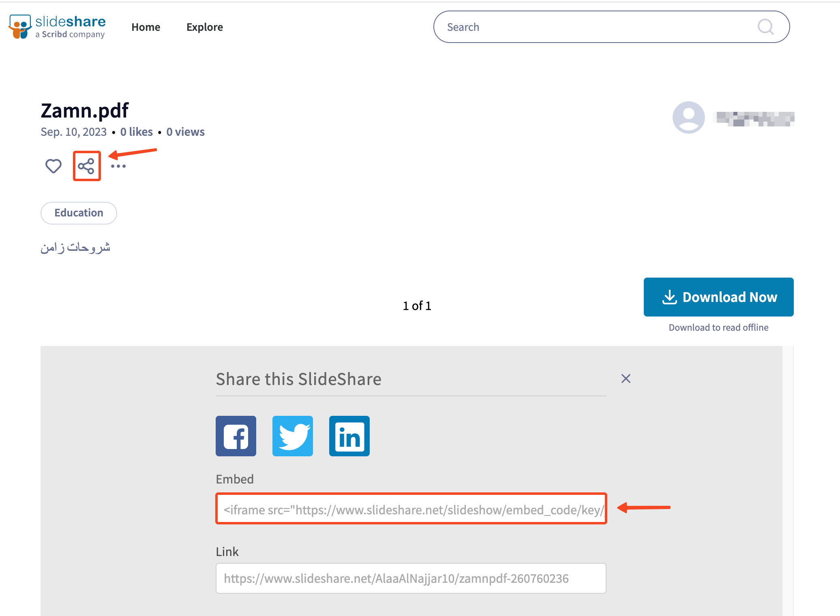
Task: Select the Link URL field
Action: click(411, 578)
